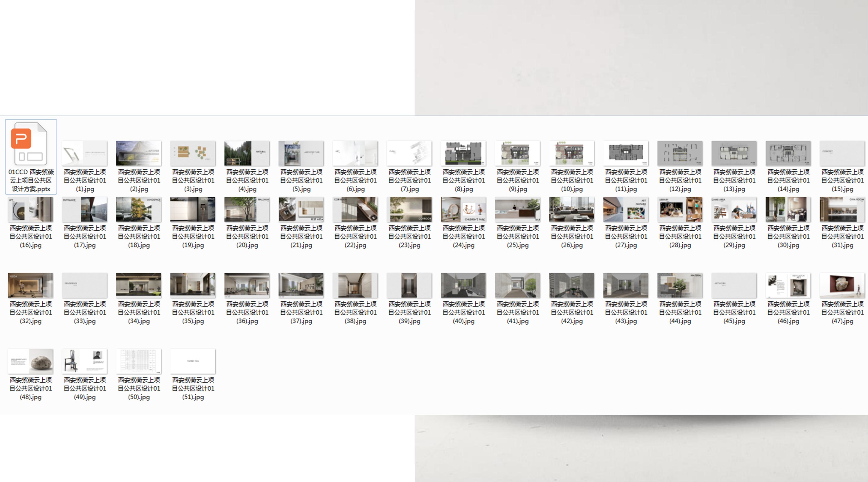This screenshot has width=868, height=482.
Task: Select chair artwork thumbnail (49).jpg
Action: tap(84, 361)
